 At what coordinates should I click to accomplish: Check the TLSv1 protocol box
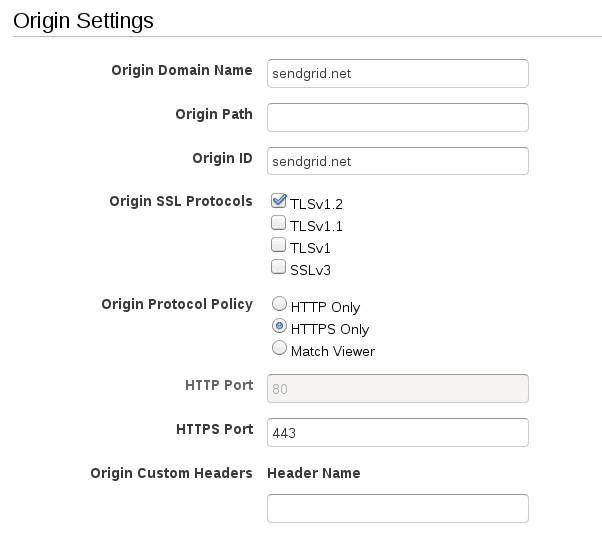[x=279, y=245]
